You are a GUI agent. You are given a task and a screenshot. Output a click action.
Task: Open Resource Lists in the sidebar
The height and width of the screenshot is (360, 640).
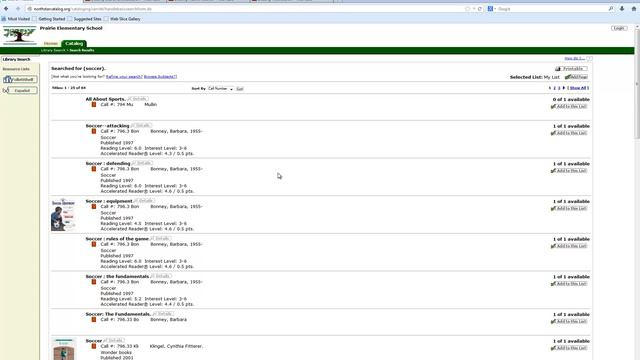(x=16, y=69)
